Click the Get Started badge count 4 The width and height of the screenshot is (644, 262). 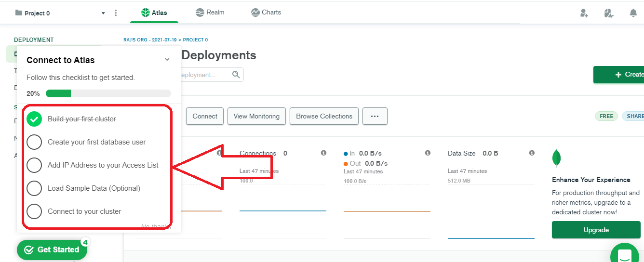coord(85,242)
